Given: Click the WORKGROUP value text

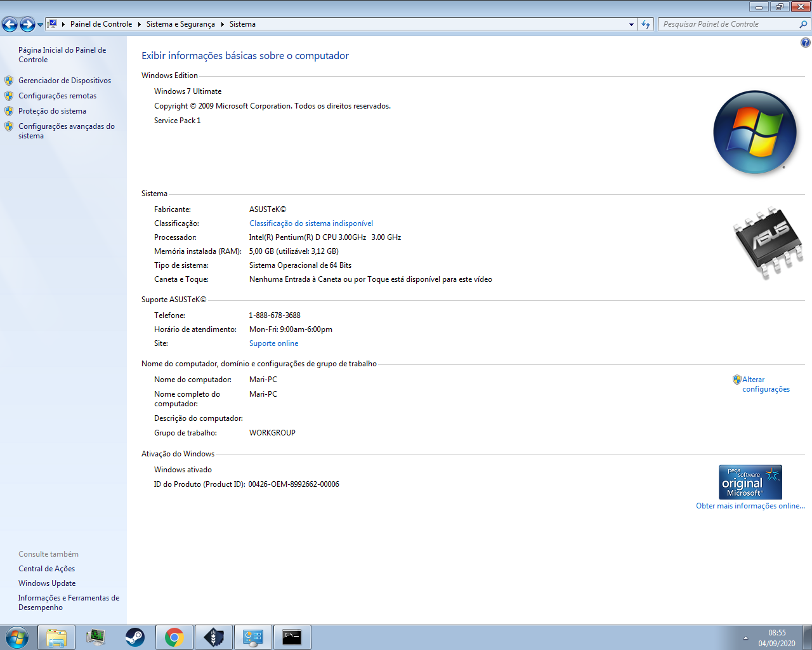Looking at the screenshot, I should 272,433.
